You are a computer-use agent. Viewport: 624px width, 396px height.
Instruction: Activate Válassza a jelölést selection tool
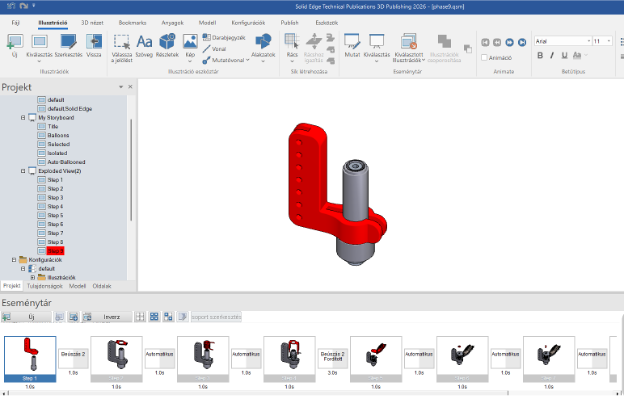pos(121,48)
